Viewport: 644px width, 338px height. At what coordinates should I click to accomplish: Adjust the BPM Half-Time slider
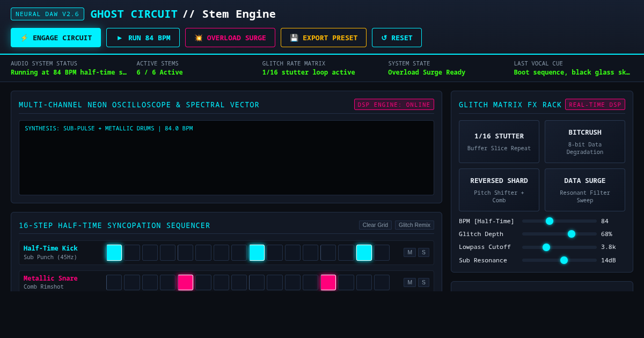pyautogui.click(x=559, y=221)
